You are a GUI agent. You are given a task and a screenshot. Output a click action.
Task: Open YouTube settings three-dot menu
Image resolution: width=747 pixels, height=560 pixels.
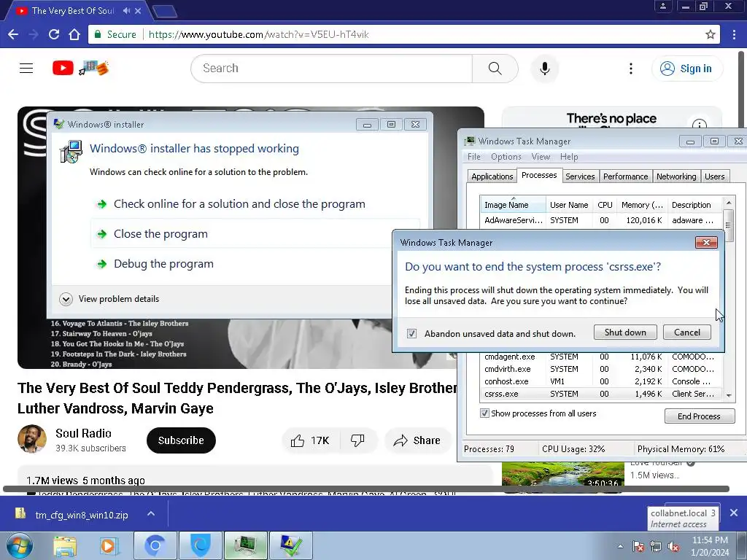pos(631,69)
